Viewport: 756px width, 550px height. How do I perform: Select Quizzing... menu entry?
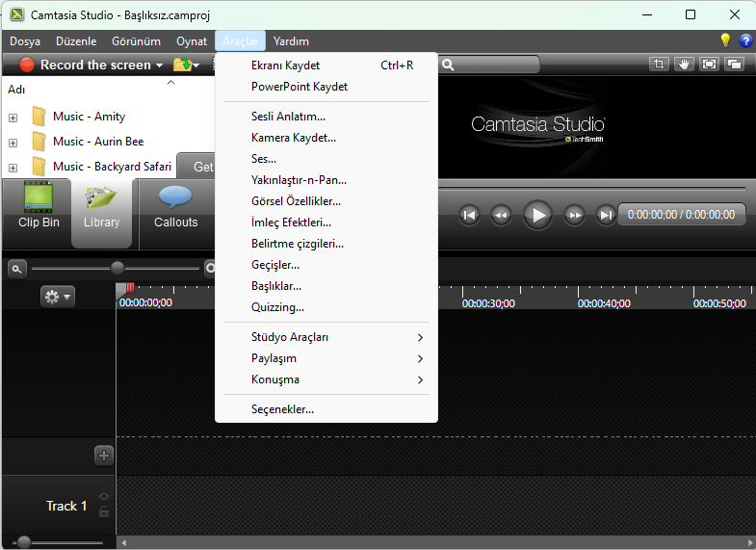tap(326, 307)
